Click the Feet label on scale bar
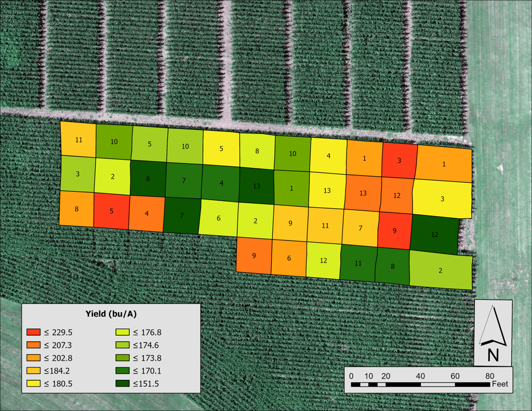This screenshot has height=411, width=532. pyautogui.click(x=500, y=384)
